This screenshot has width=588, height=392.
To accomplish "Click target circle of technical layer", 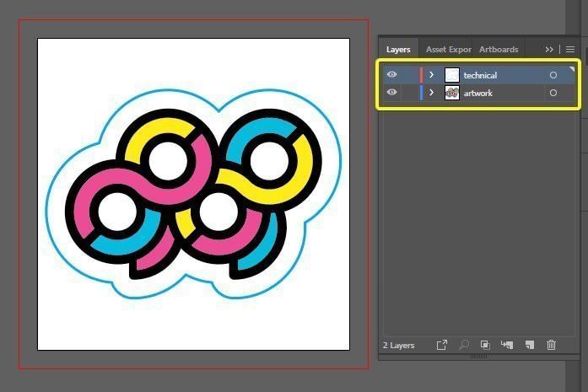I will click(553, 75).
